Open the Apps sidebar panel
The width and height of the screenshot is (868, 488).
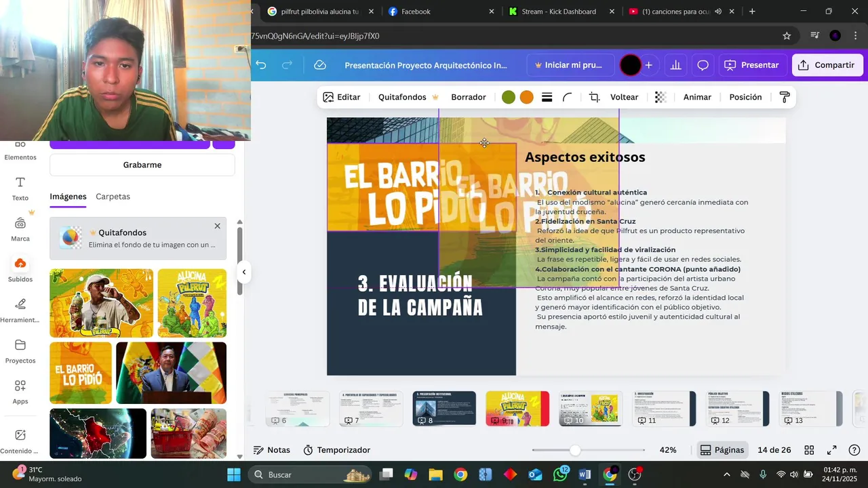point(20,392)
